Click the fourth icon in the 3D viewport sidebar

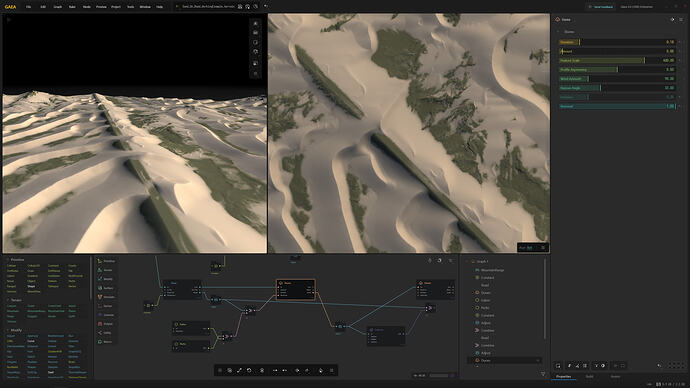[x=256, y=52]
